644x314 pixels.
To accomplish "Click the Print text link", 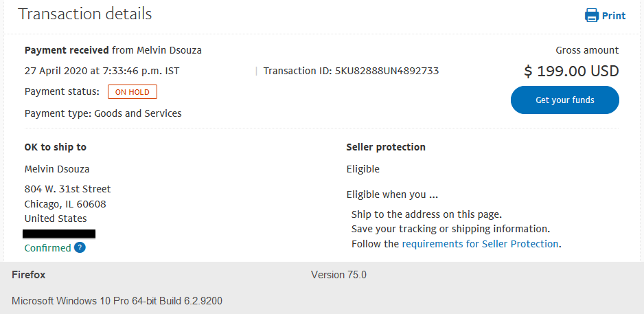I will tap(614, 16).
